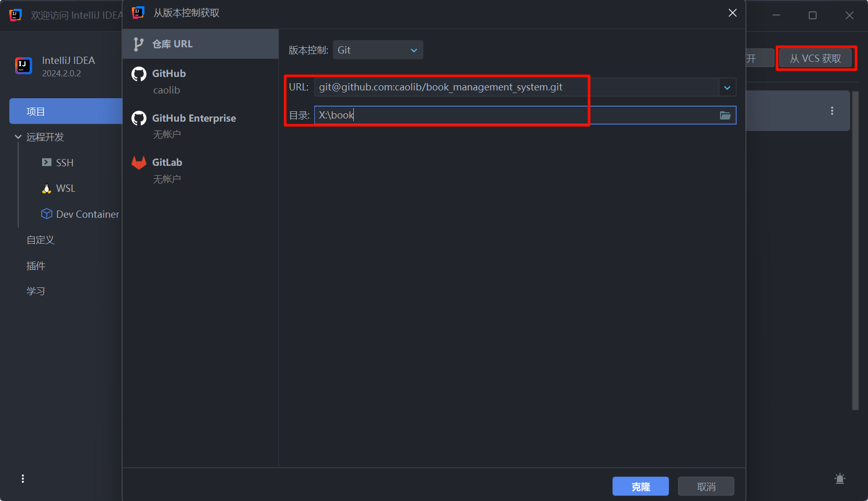
Task: Click the partially hidden Open (开) button
Action: click(x=760, y=58)
